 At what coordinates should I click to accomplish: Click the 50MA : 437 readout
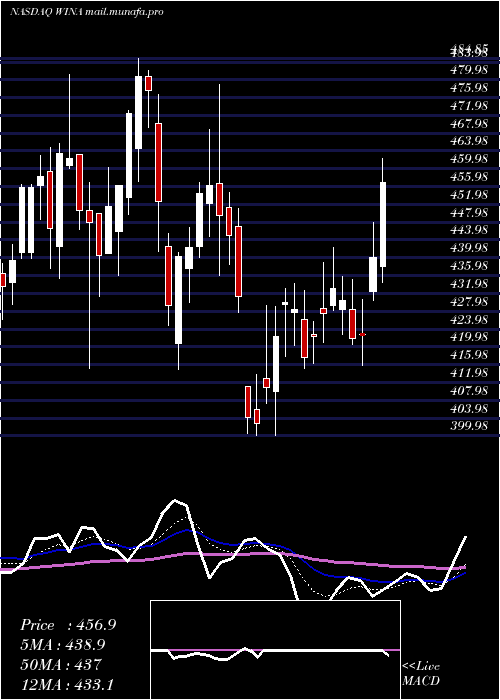click(x=61, y=664)
